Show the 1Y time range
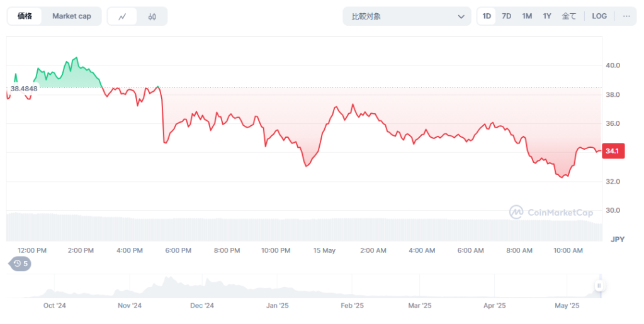 547,16
